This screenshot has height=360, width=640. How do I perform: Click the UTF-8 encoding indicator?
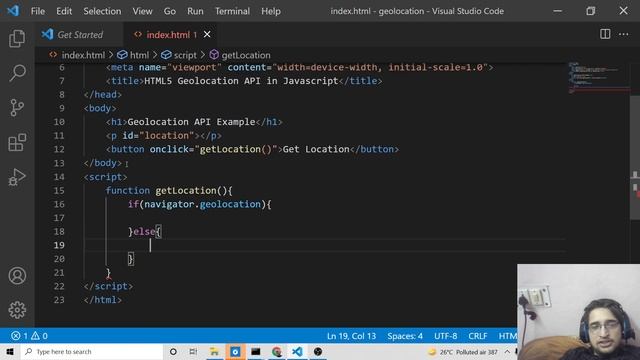pyautogui.click(x=445, y=336)
